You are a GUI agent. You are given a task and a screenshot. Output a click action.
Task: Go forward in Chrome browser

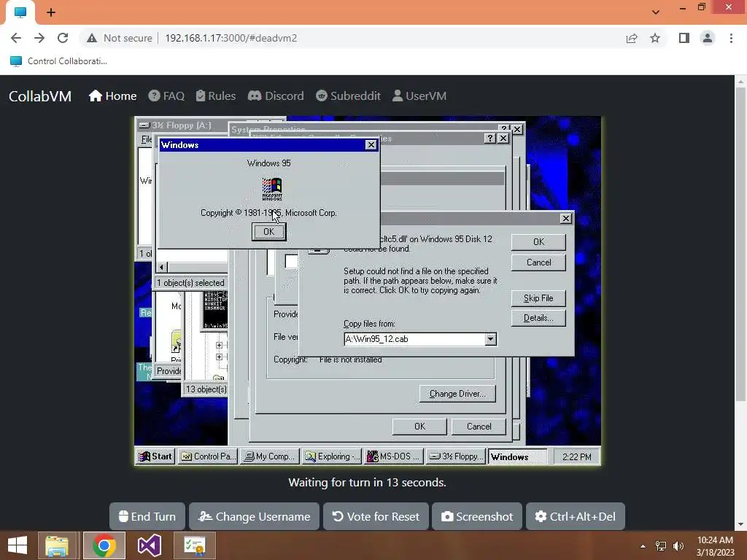pos(39,38)
